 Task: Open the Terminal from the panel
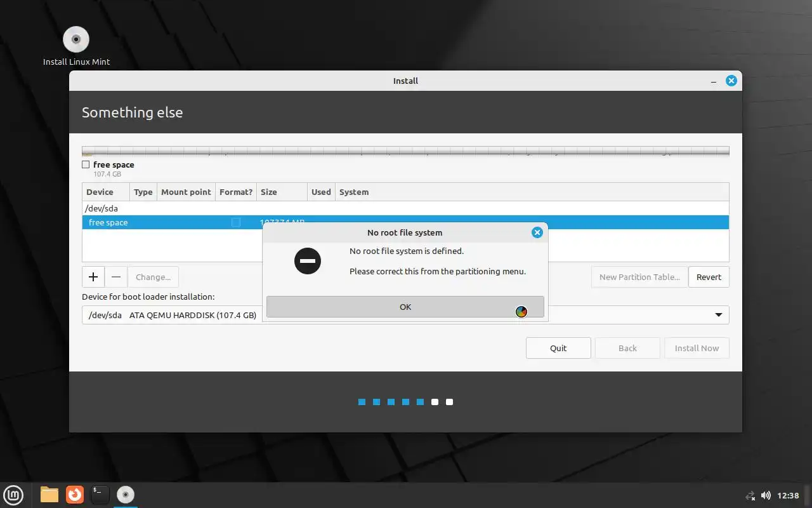pyautogui.click(x=100, y=494)
